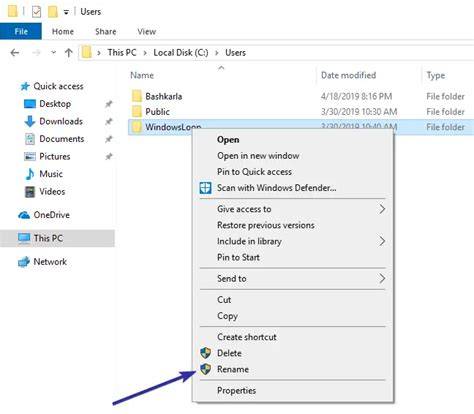Unpin Pictures using its pin icon
Image resolution: width=474 pixels, height=414 pixels.
click(x=108, y=156)
